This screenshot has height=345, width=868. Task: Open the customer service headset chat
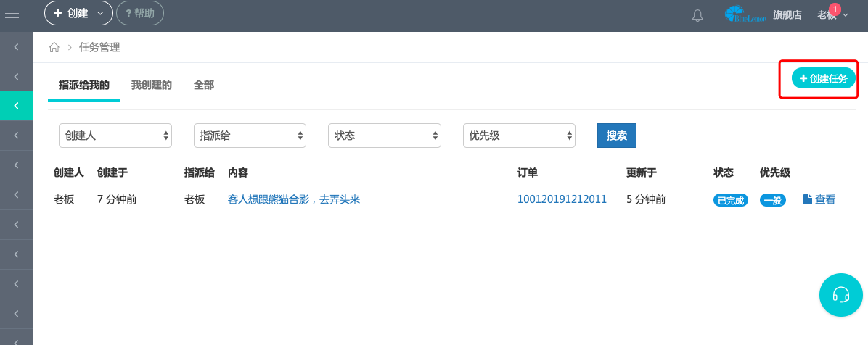[x=840, y=295]
